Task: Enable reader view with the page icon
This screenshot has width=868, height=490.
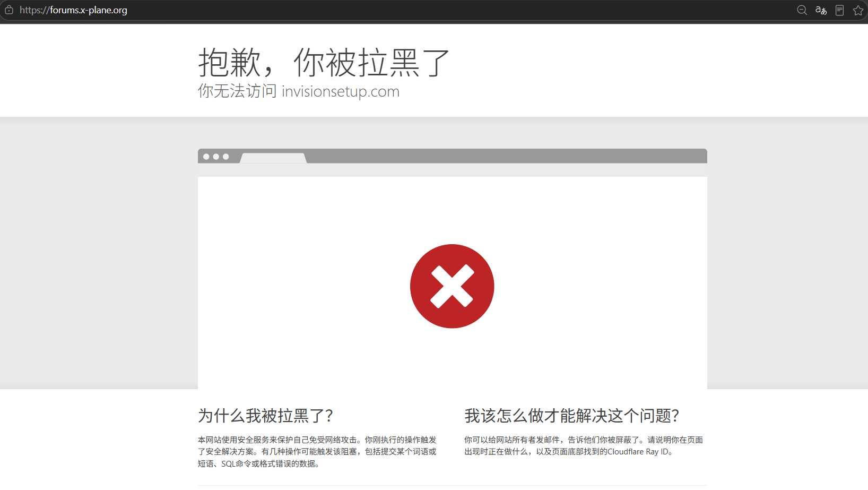Action: (x=839, y=10)
